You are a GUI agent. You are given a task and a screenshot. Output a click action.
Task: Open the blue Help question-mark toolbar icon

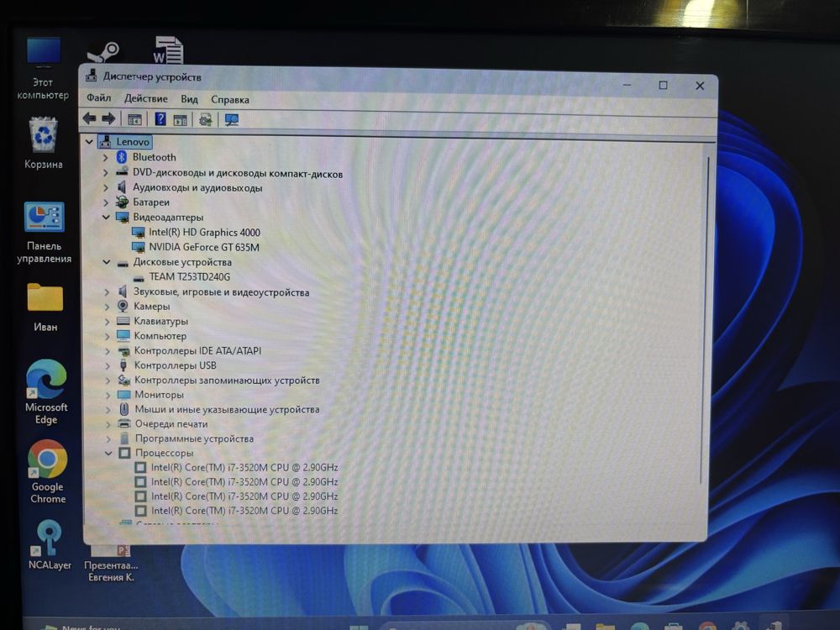160,119
